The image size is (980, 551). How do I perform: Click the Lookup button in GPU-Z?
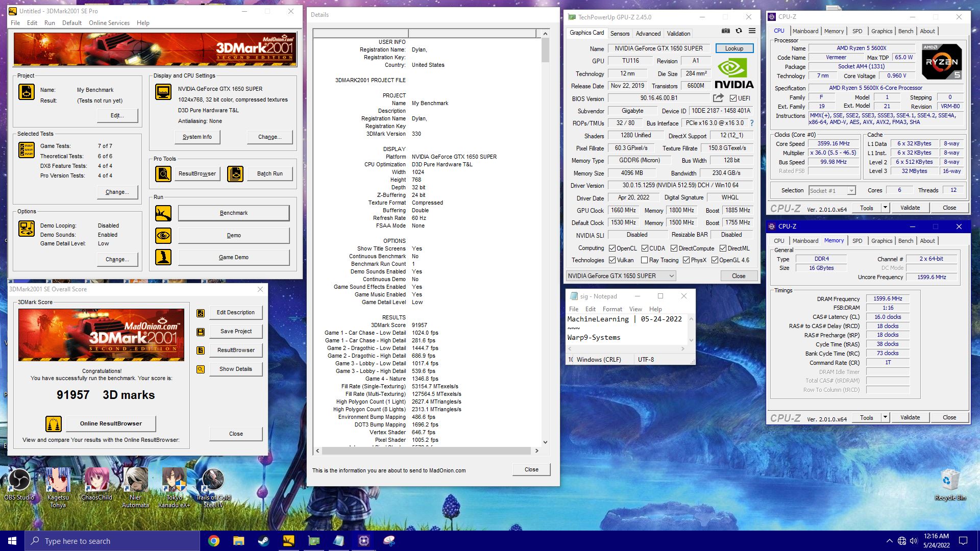pos(734,48)
